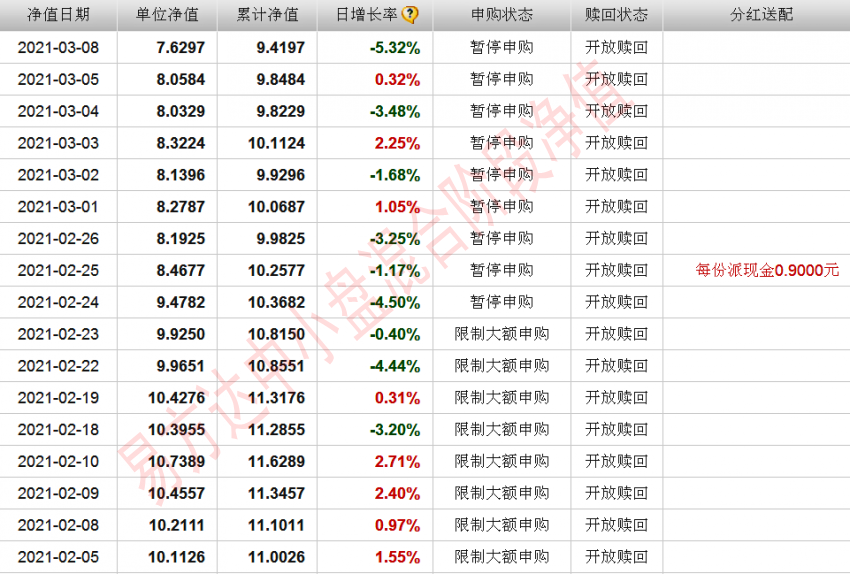
Task: Click cumulative net value 10.1124
Action: (276, 143)
